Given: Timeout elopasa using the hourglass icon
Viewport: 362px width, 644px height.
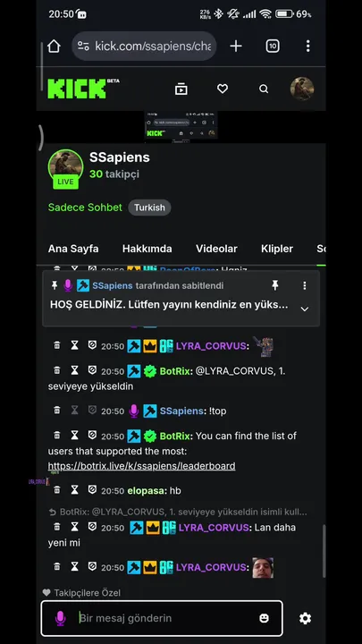Looking at the screenshot, I should coord(74,489).
